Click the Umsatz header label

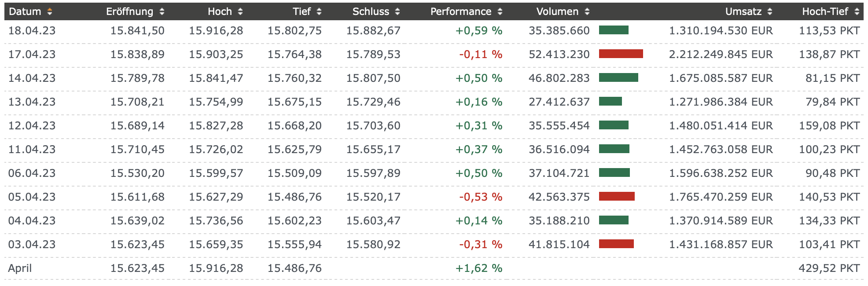coord(743,12)
